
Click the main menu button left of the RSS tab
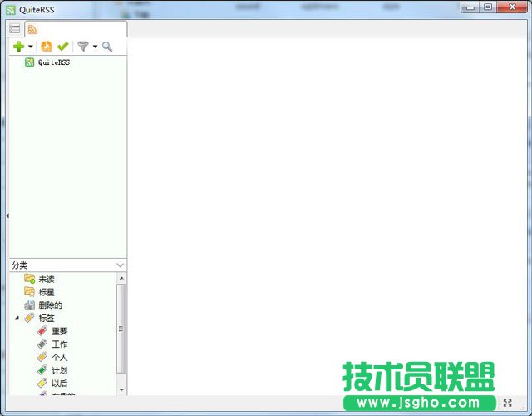click(x=14, y=29)
